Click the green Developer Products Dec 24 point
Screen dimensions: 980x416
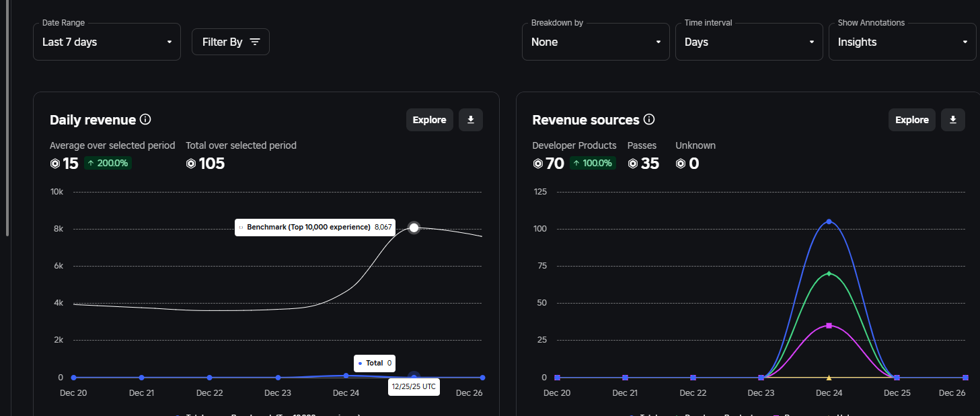coord(829,274)
